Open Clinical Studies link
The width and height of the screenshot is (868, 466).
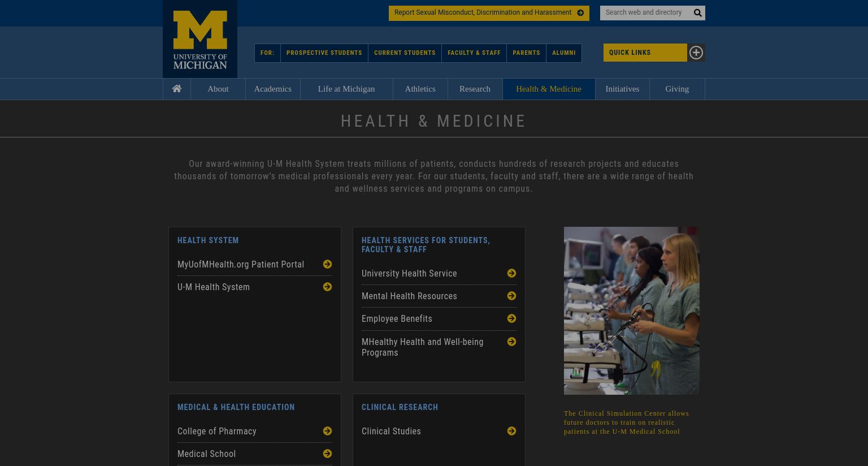tap(391, 431)
